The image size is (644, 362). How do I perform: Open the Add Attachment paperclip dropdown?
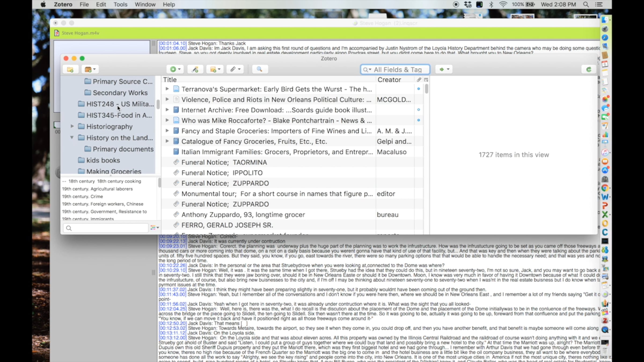coord(235,69)
